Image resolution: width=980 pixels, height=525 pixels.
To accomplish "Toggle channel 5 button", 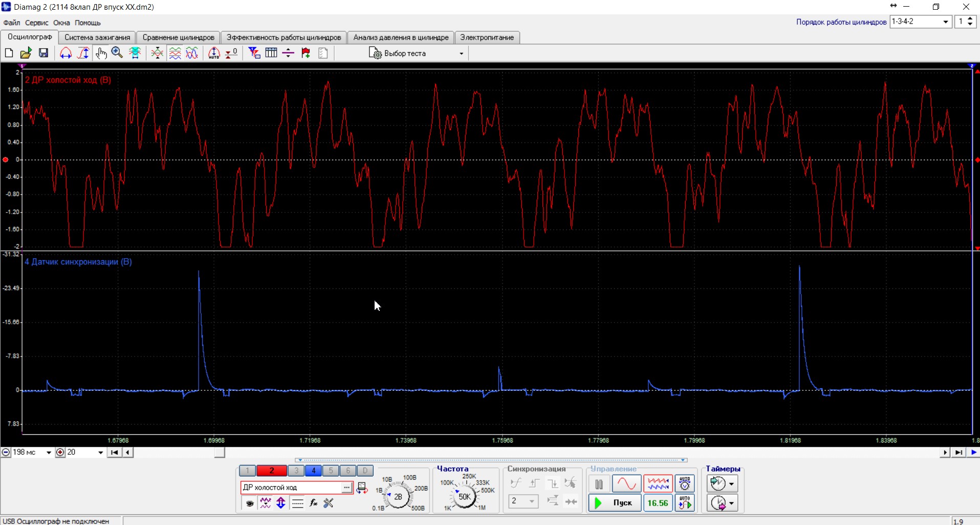I will click(331, 471).
